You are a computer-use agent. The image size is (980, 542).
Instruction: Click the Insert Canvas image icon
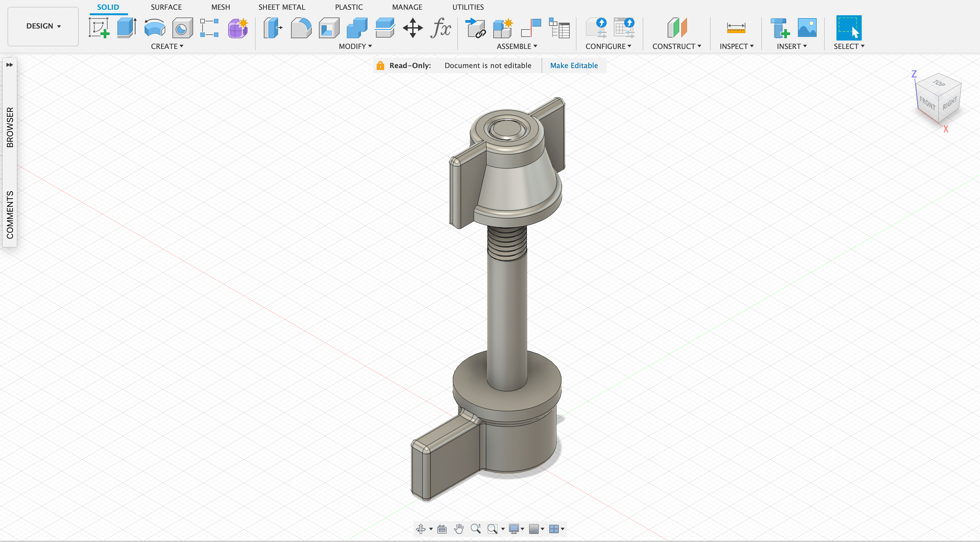click(807, 28)
